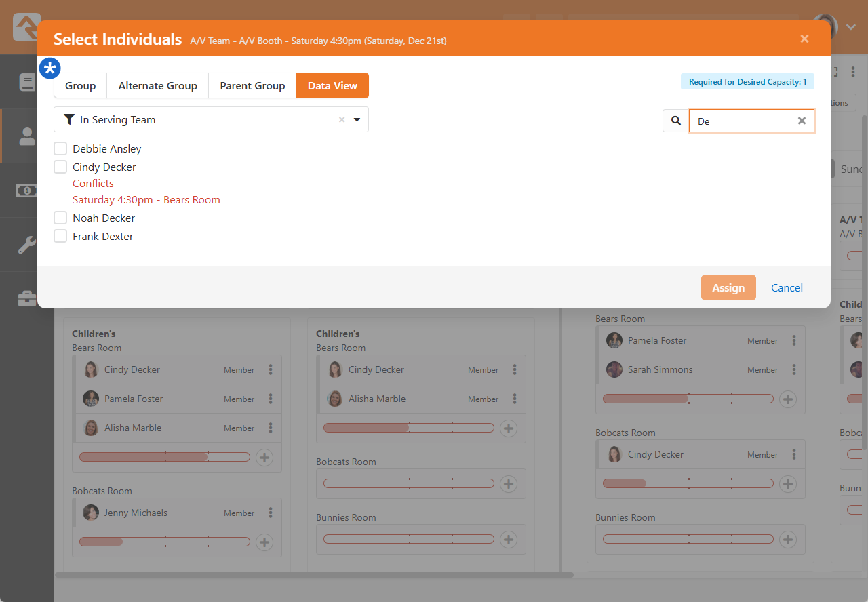Click capacity bar below Sarah Simmons
This screenshot has width=868, height=602.
point(688,399)
